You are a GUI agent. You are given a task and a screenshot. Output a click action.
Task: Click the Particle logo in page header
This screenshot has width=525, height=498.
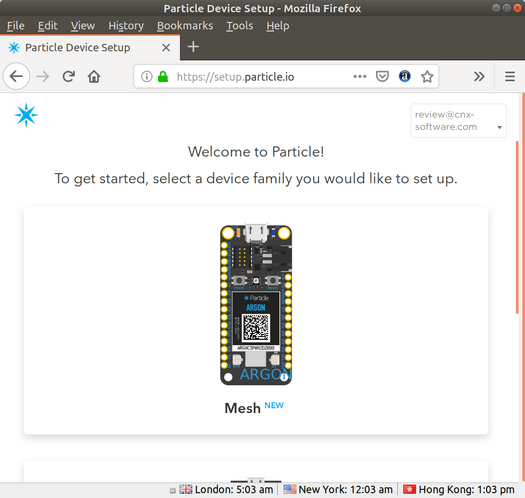(26, 115)
